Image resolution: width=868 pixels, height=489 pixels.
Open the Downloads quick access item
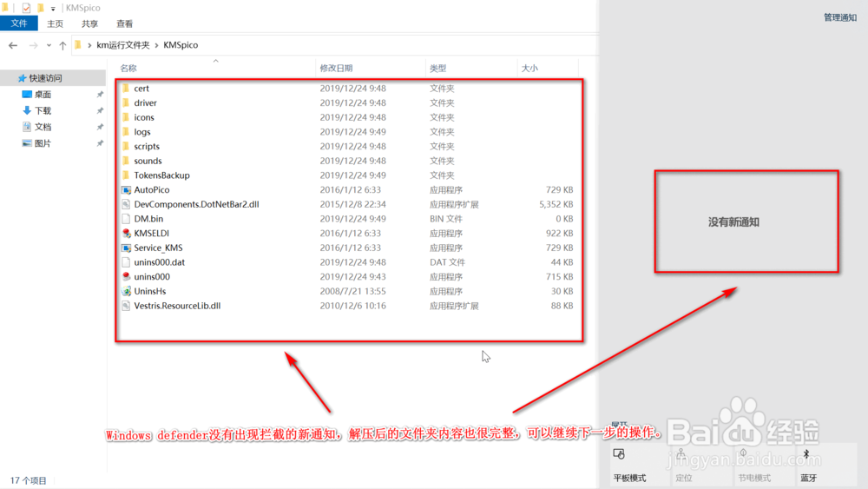(x=43, y=111)
